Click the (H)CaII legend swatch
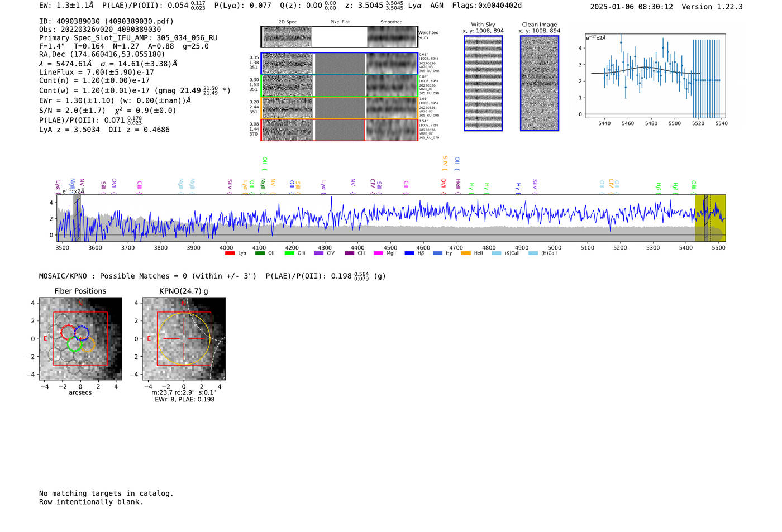This screenshot has height=532, width=782. click(x=533, y=253)
